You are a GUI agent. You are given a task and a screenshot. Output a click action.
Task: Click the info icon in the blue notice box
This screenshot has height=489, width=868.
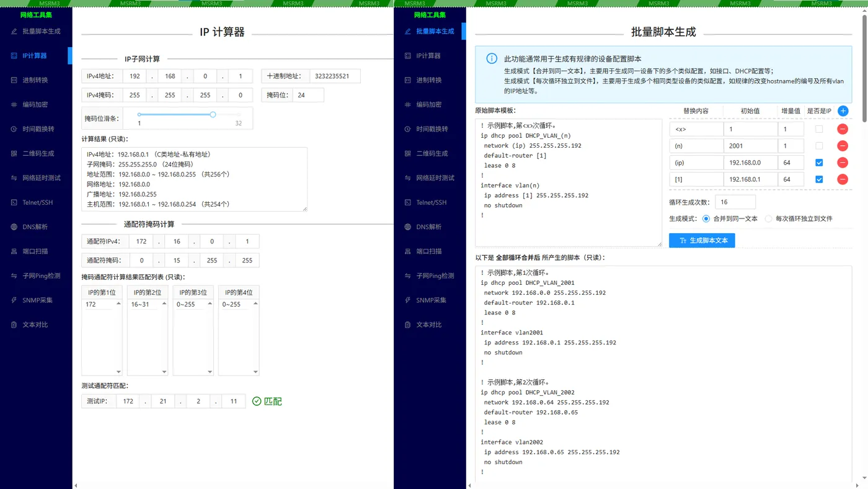[x=492, y=58]
